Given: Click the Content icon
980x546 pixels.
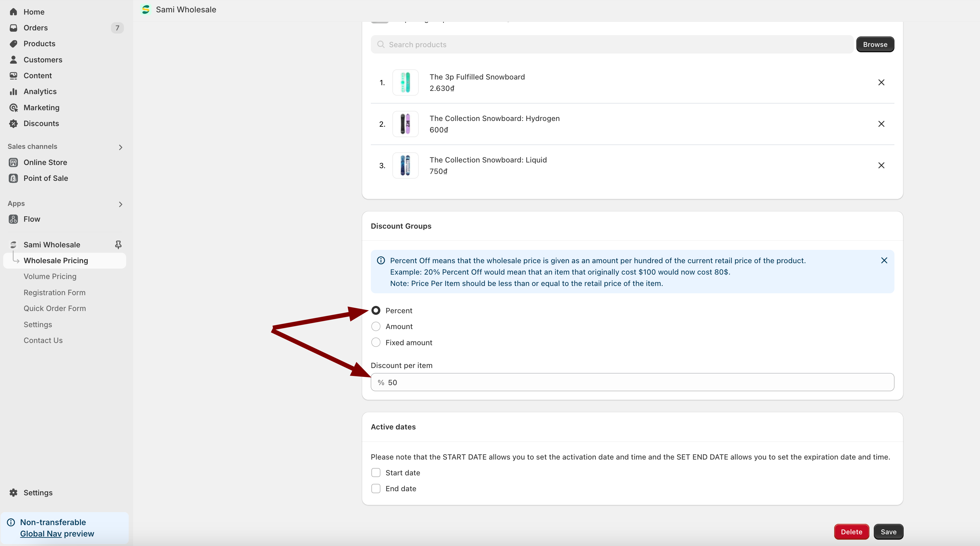Looking at the screenshot, I should point(13,76).
